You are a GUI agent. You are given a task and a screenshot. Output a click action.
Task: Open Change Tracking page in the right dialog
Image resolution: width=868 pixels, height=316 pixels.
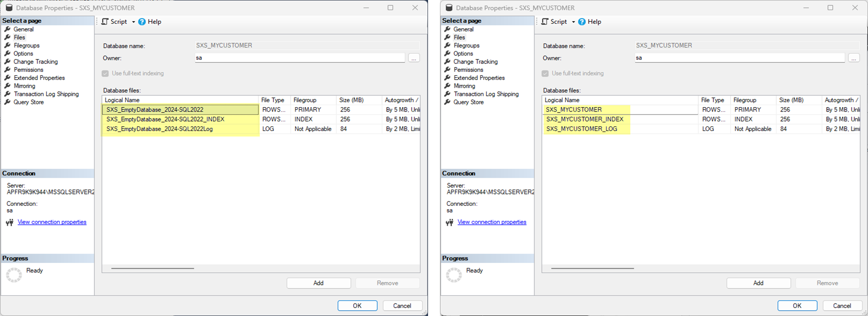475,62
